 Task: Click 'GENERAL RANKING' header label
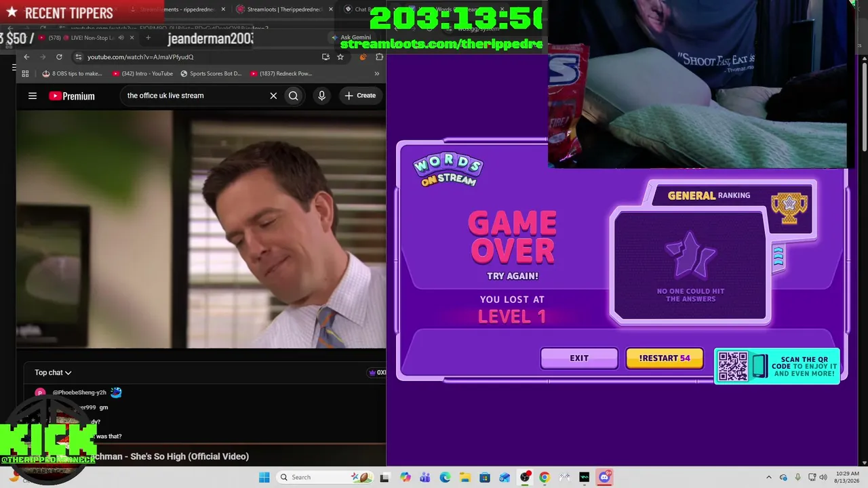pos(709,195)
